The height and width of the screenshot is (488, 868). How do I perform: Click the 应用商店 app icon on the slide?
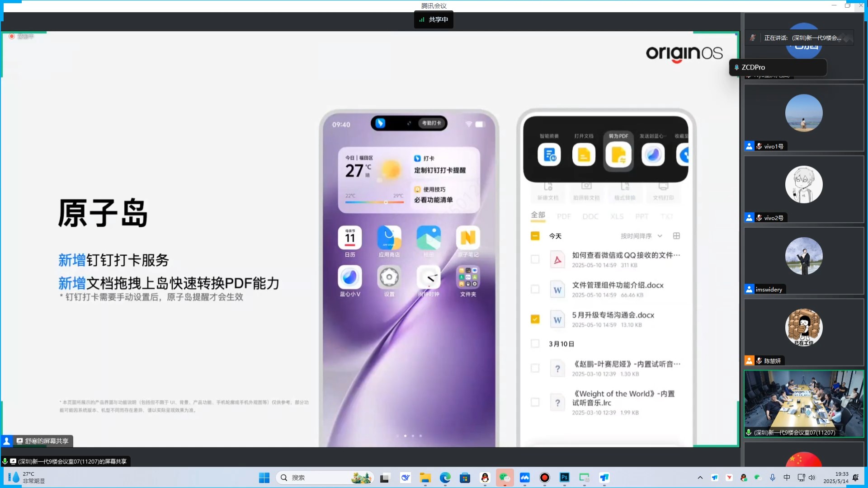coord(389,238)
